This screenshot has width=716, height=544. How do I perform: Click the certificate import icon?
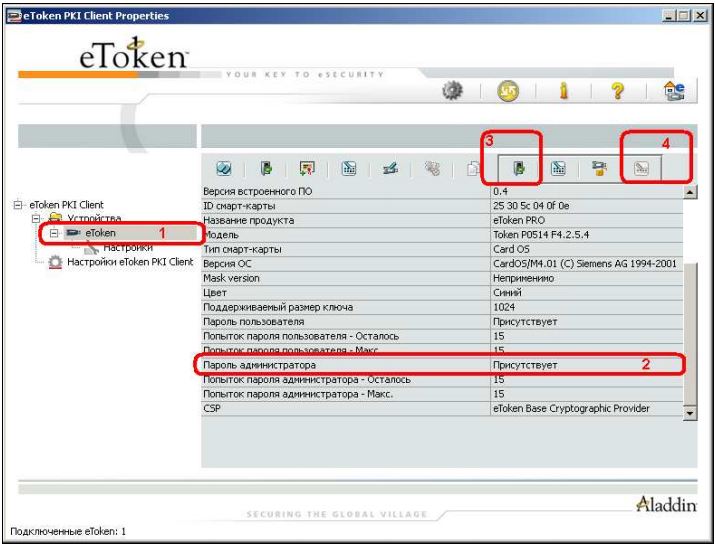pos(307,169)
